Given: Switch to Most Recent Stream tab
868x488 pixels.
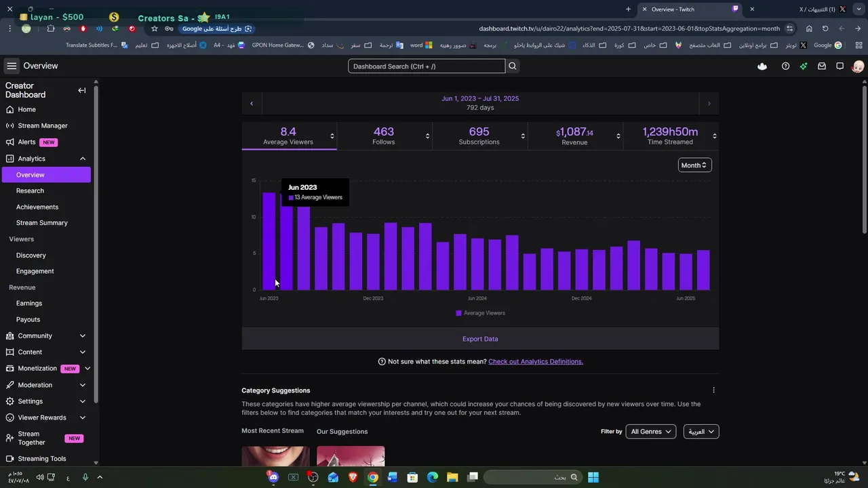Looking at the screenshot, I should point(273,431).
